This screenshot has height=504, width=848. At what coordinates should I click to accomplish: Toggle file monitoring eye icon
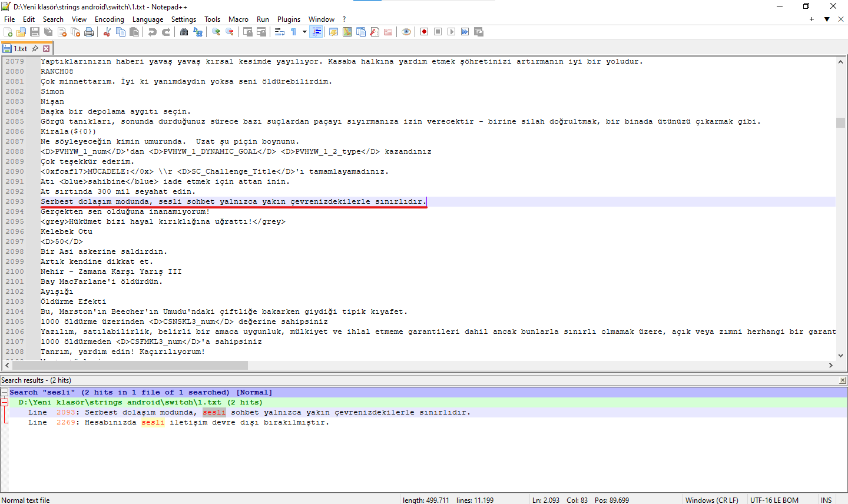pos(406,32)
